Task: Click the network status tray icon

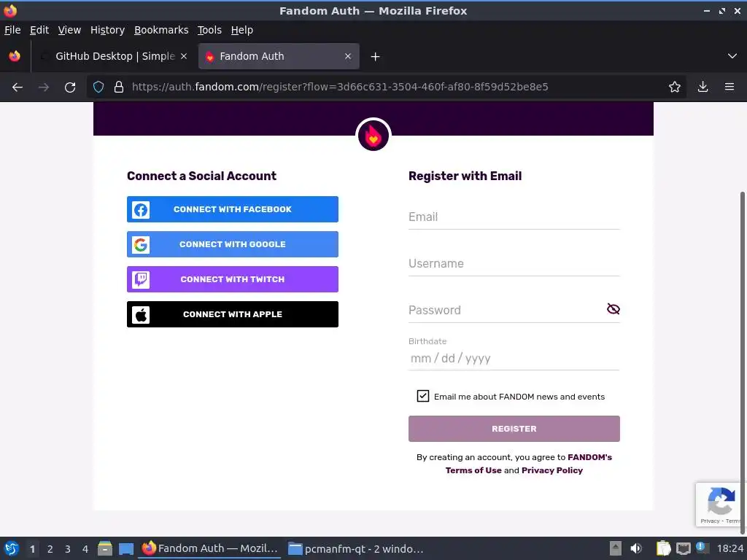Action: point(683,548)
